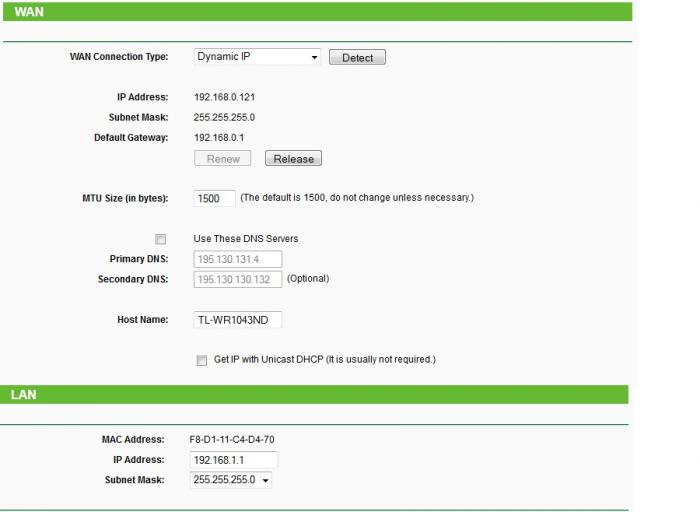Viewport: 700px width, 512px height.
Task: Click the WAN subnet mask value 255.255.255.0
Action: point(224,117)
